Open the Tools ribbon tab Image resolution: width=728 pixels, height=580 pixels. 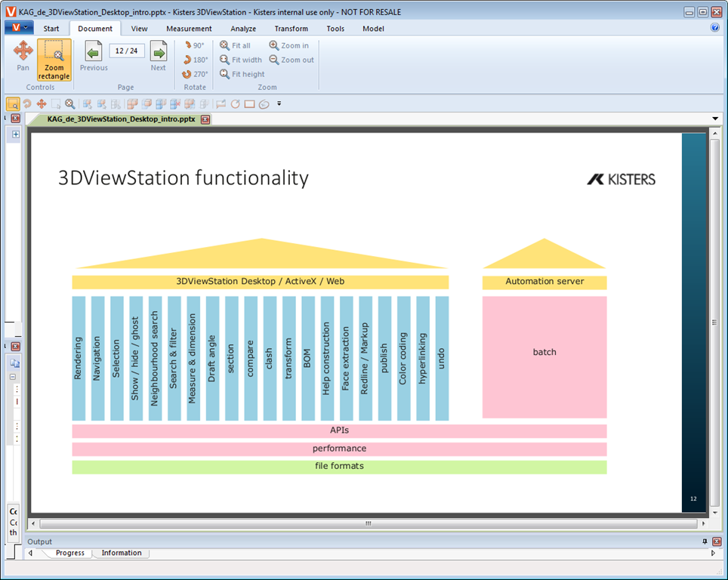point(335,29)
